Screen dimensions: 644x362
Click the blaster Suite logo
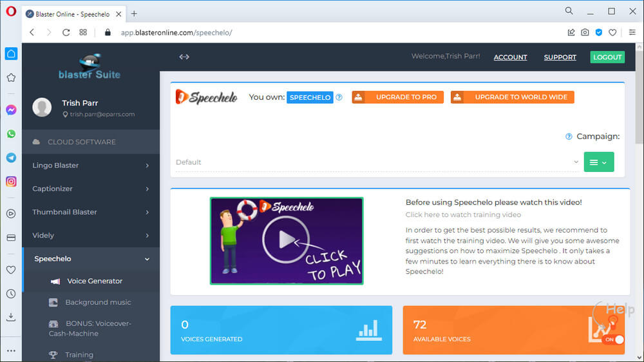coord(90,66)
